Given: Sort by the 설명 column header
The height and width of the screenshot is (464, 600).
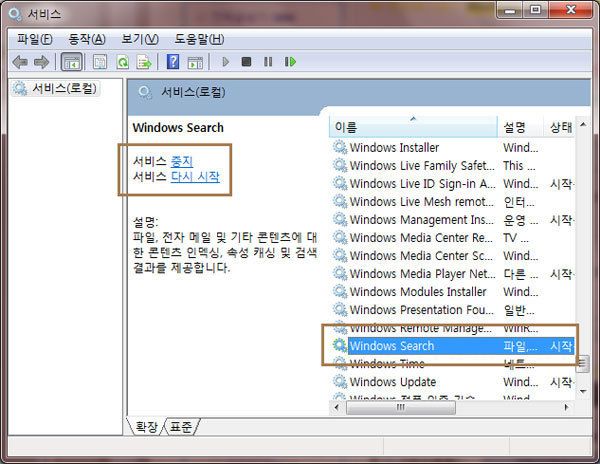Looking at the screenshot, I should click(x=520, y=127).
